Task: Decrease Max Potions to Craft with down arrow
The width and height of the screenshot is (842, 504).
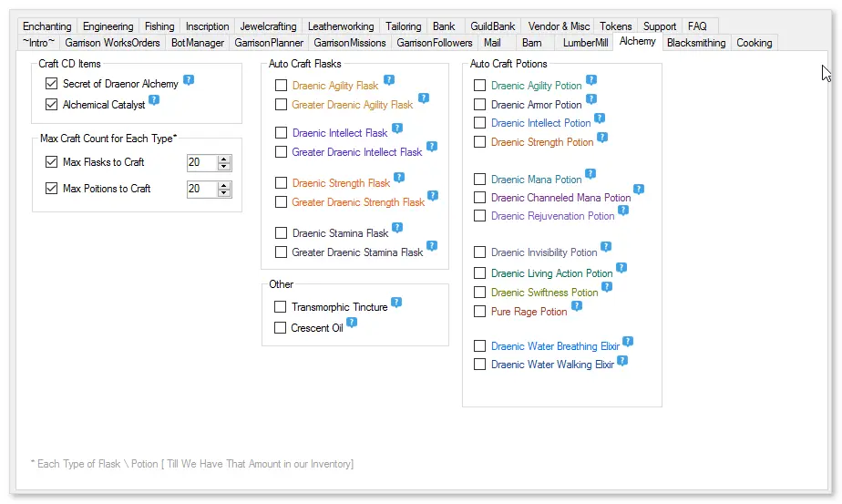Action: point(224,193)
